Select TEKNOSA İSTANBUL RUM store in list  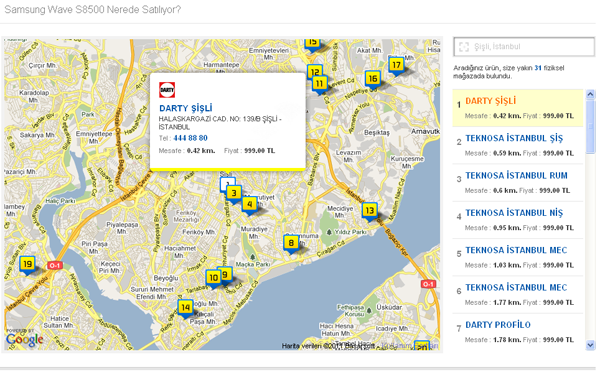click(x=518, y=183)
